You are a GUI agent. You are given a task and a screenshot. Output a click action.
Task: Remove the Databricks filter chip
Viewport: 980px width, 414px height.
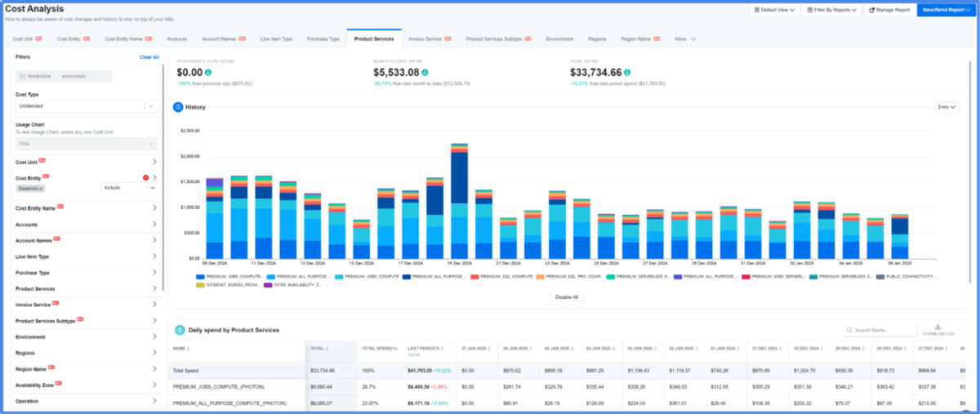(41, 188)
